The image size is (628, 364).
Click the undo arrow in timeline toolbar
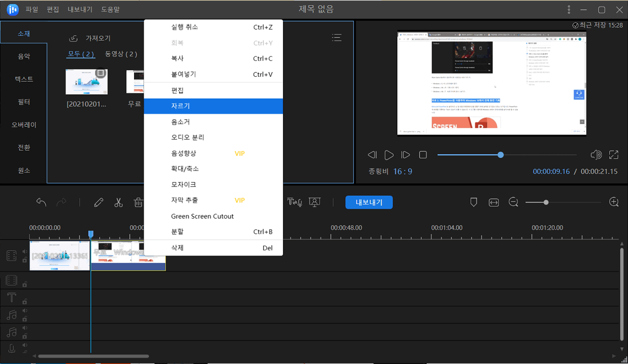[x=42, y=203]
